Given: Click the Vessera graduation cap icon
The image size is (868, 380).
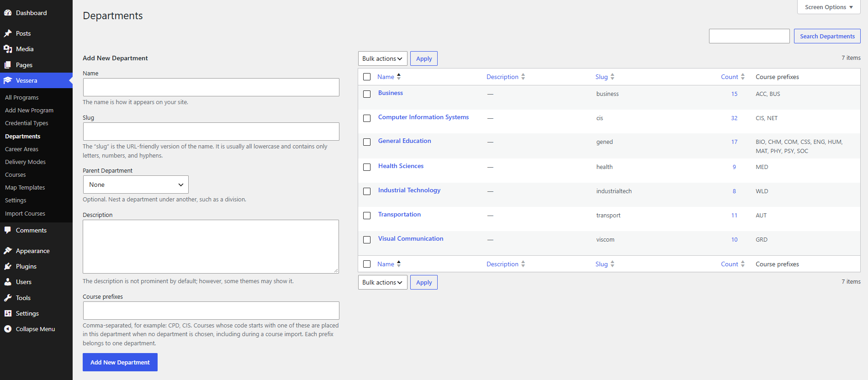Looking at the screenshot, I should coord(8,80).
